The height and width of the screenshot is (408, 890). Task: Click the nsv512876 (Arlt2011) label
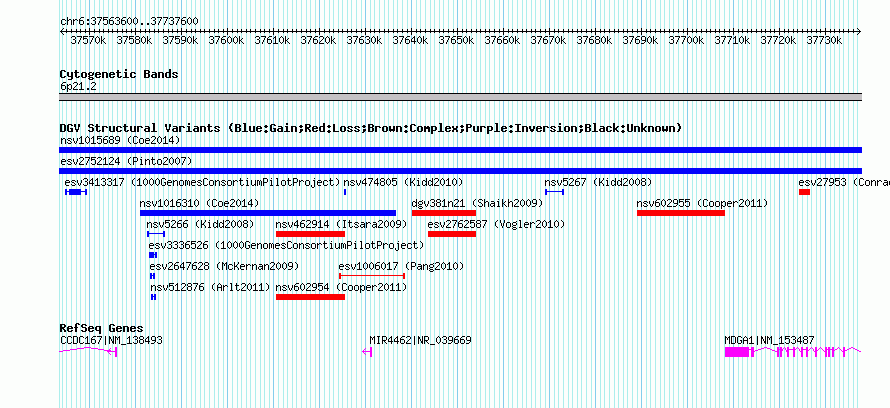point(211,287)
